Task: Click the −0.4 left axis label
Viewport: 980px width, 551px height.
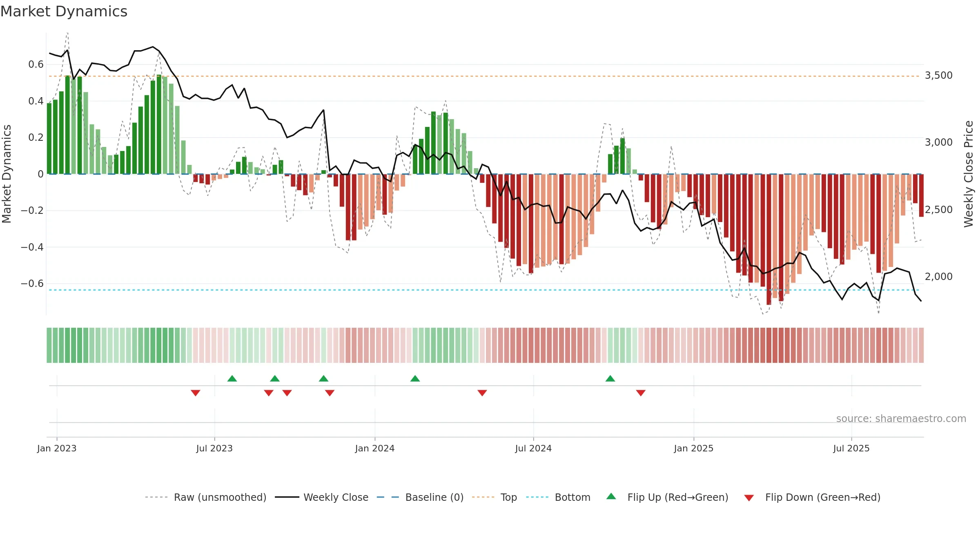Action: click(32, 247)
